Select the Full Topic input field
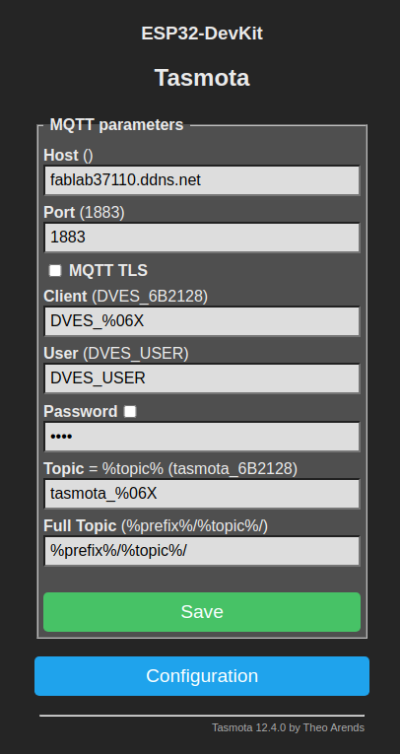Screen dimensions: 400x754 (x=202, y=551)
